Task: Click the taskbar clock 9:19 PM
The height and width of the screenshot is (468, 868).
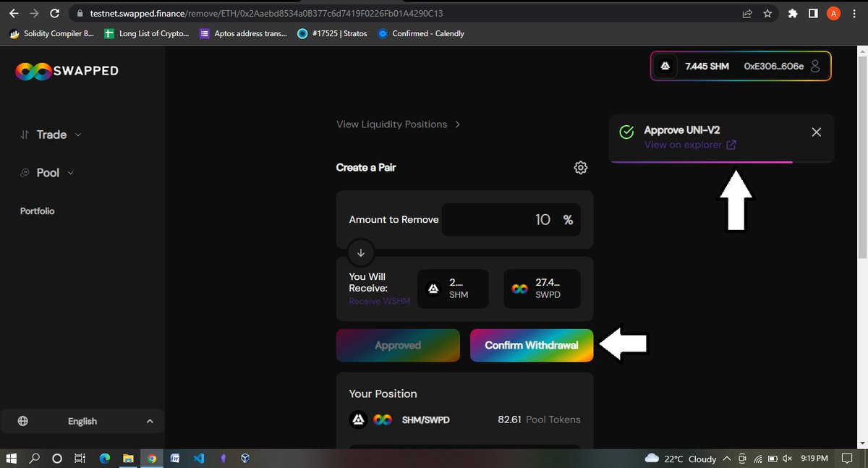Action: (x=814, y=459)
